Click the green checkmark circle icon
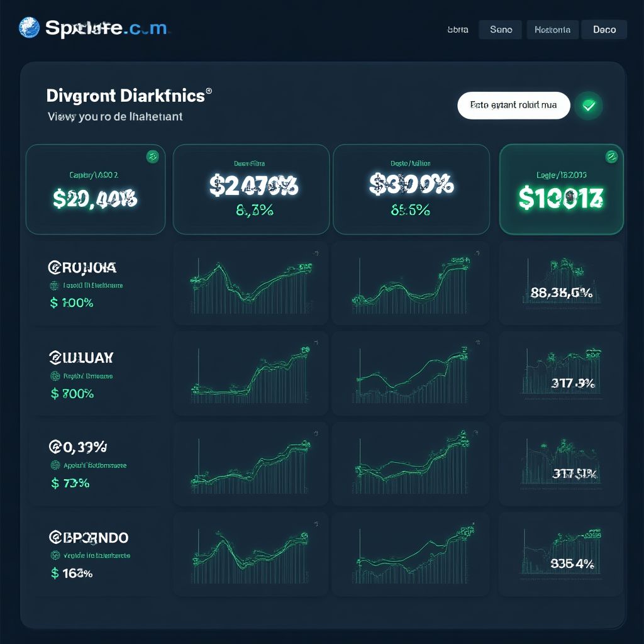644x644 pixels. click(x=589, y=106)
